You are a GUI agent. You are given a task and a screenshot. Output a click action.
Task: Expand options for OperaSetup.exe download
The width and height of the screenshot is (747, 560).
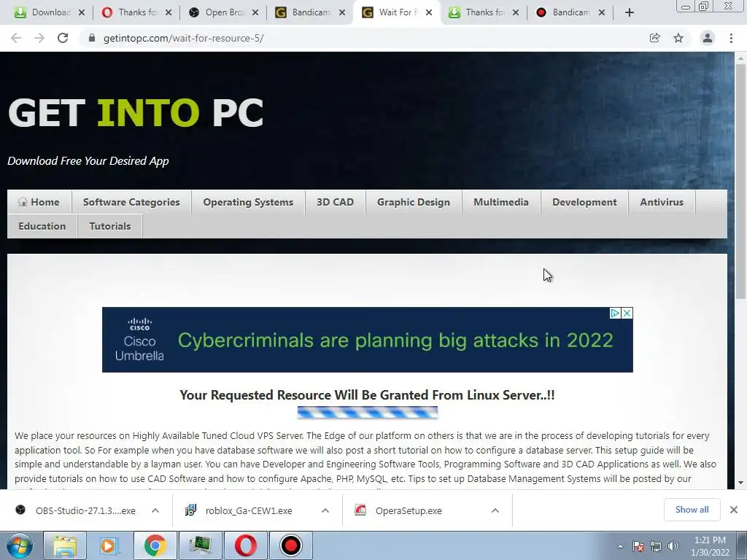click(x=495, y=510)
